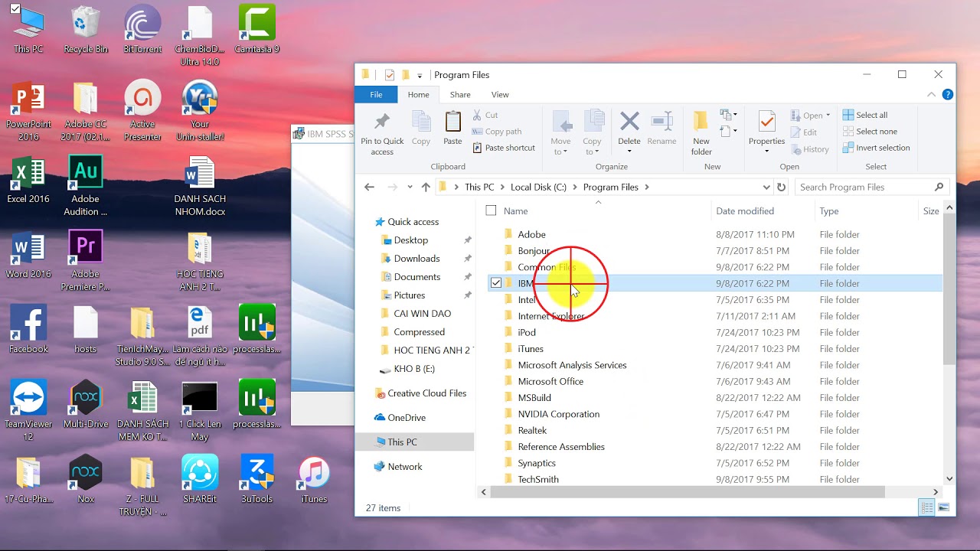Go up one folder level arrow
The height and width of the screenshot is (551, 980).
pos(426,187)
